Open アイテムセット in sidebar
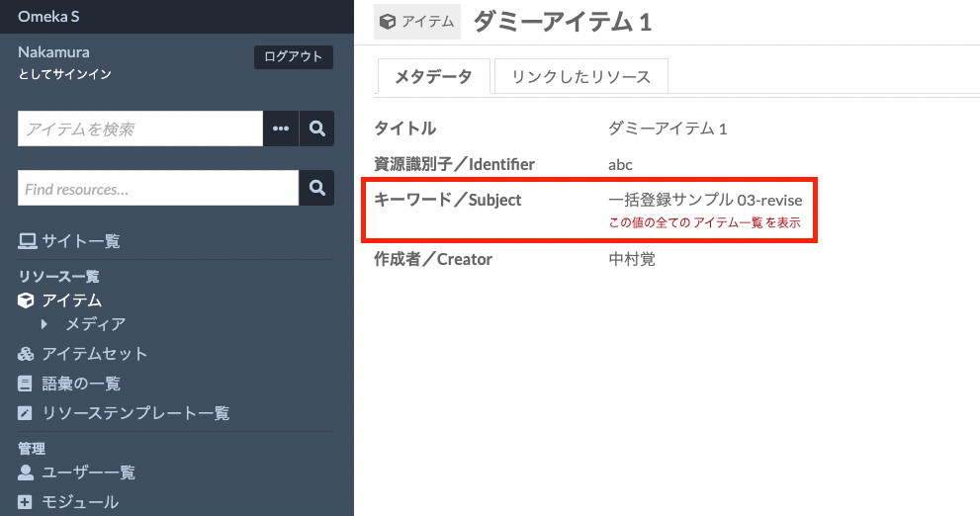The height and width of the screenshot is (516, 980). click(x=95, y=354)
